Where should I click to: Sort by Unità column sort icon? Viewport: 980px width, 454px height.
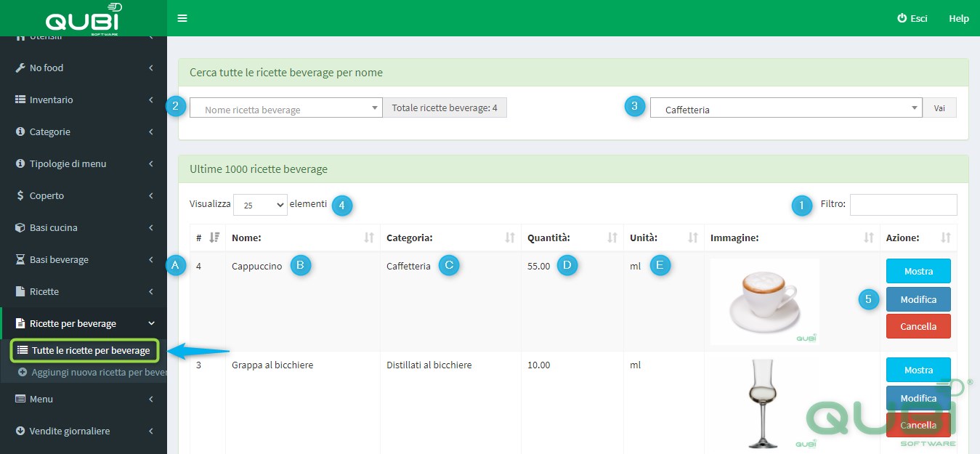693,238
